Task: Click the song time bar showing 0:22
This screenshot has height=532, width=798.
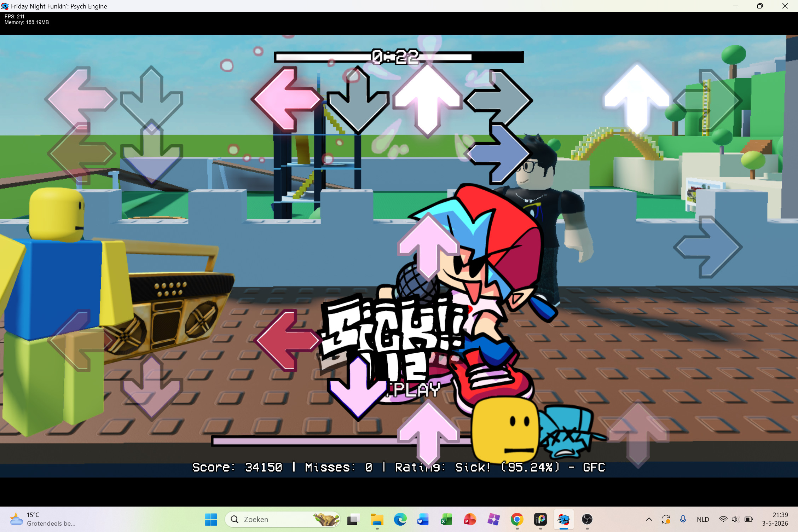Action: [399, 57]
